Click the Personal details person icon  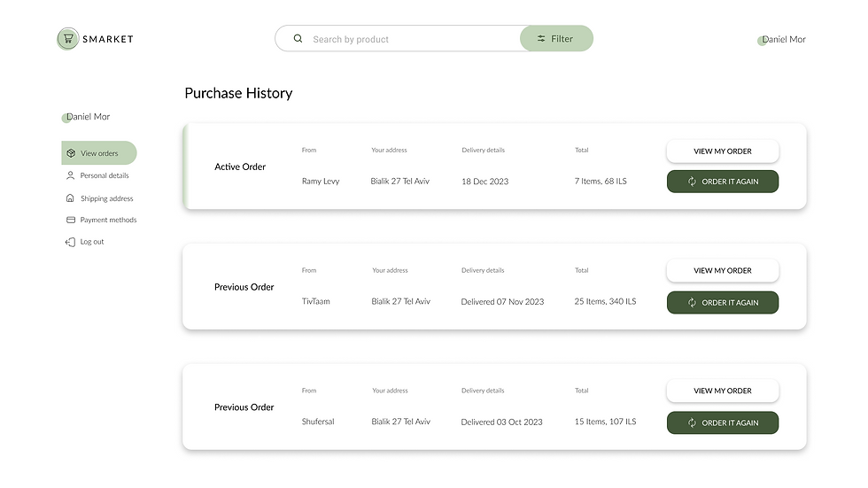[70, 175]
